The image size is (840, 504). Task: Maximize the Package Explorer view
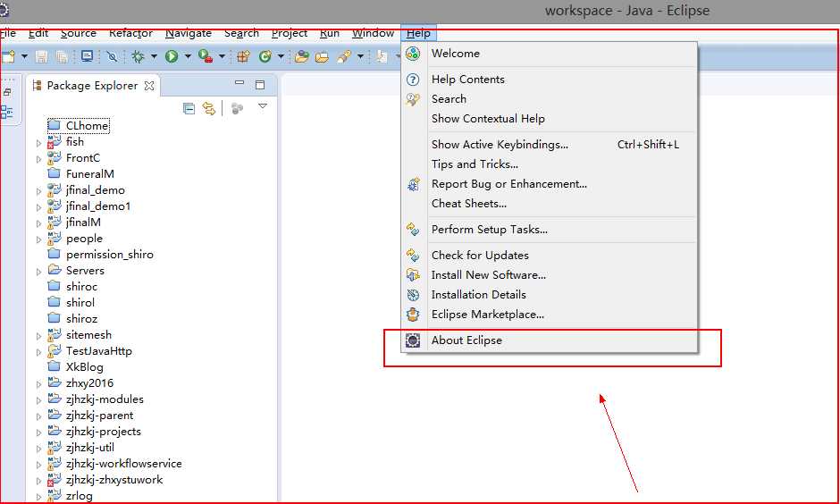(x=260, y=85)
